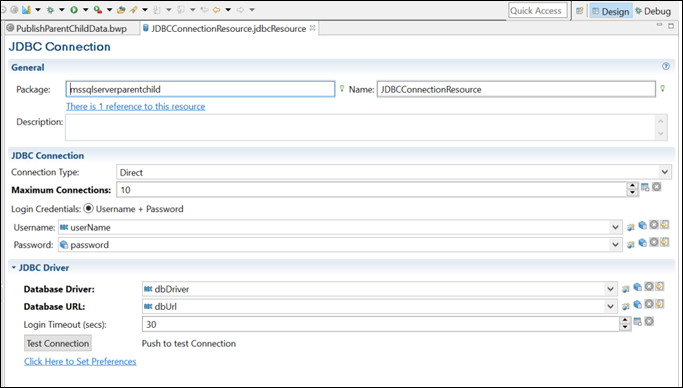Click the module property icon for the Username field
This screenshot has width=683, height=388.
click(642, 225)
